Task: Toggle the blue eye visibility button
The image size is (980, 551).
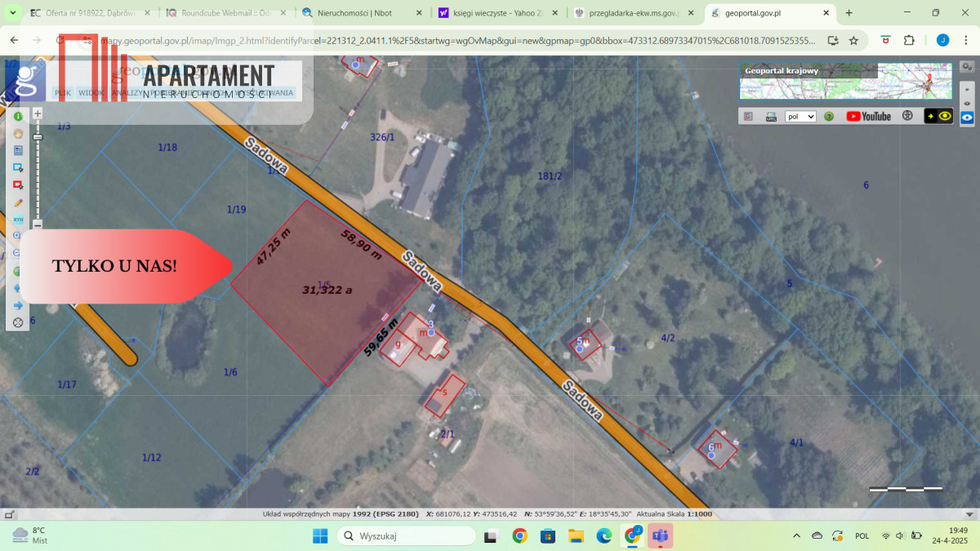Action: point(967,117)
